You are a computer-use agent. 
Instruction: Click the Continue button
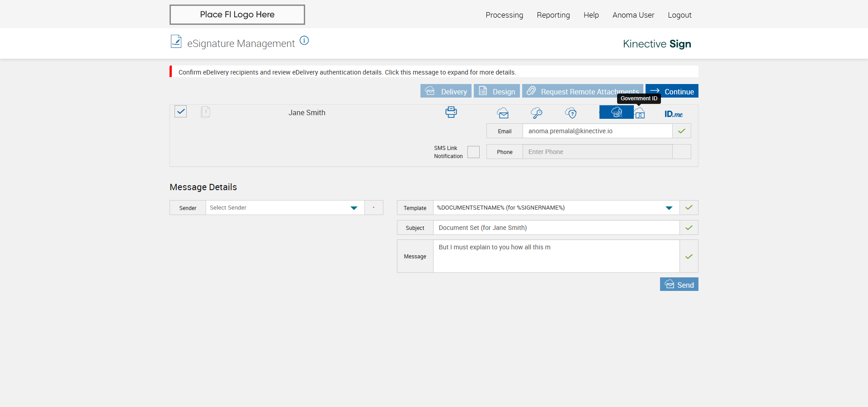[672, 91]
